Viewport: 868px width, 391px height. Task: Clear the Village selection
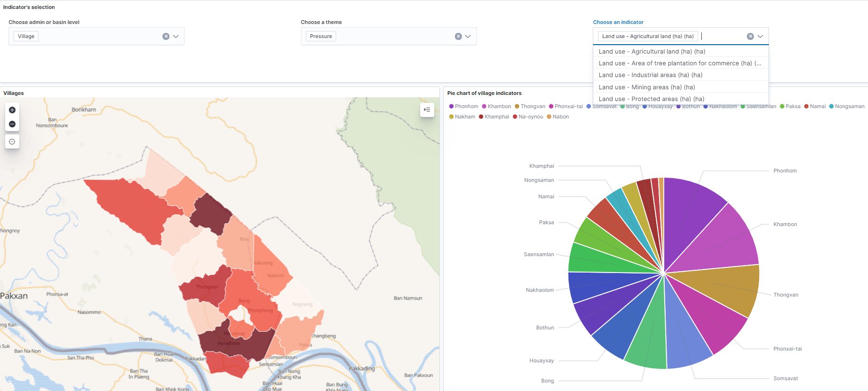[x=166, y=36]
